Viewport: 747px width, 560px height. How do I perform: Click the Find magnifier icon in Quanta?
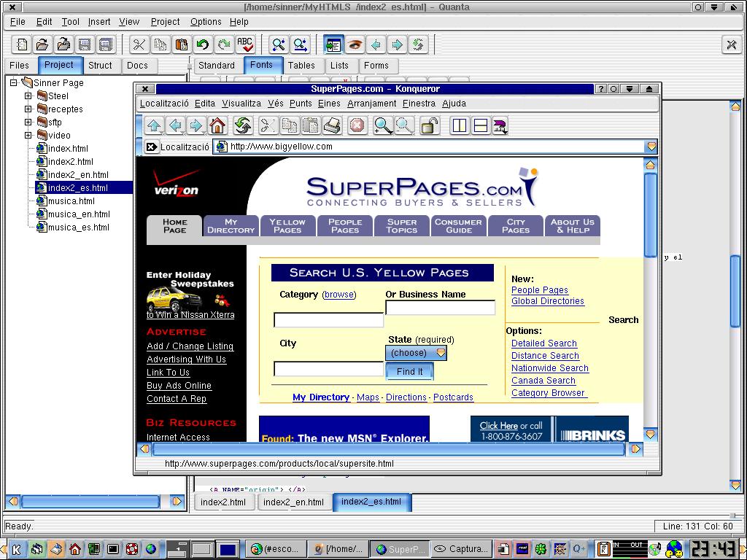click(278, 44)
